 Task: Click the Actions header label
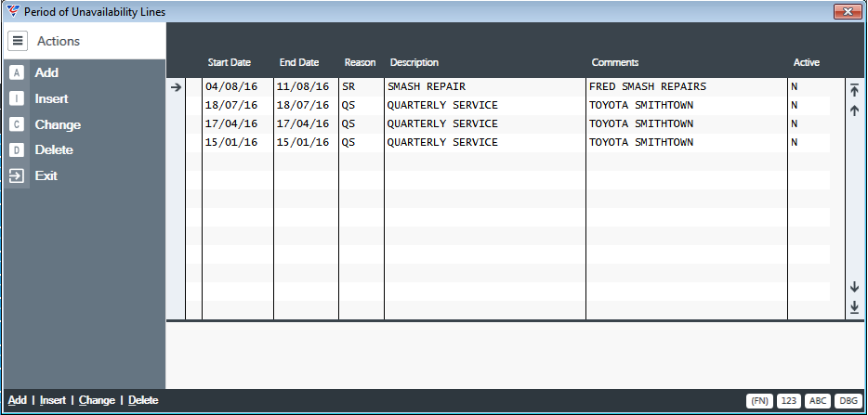pos(59,41)
